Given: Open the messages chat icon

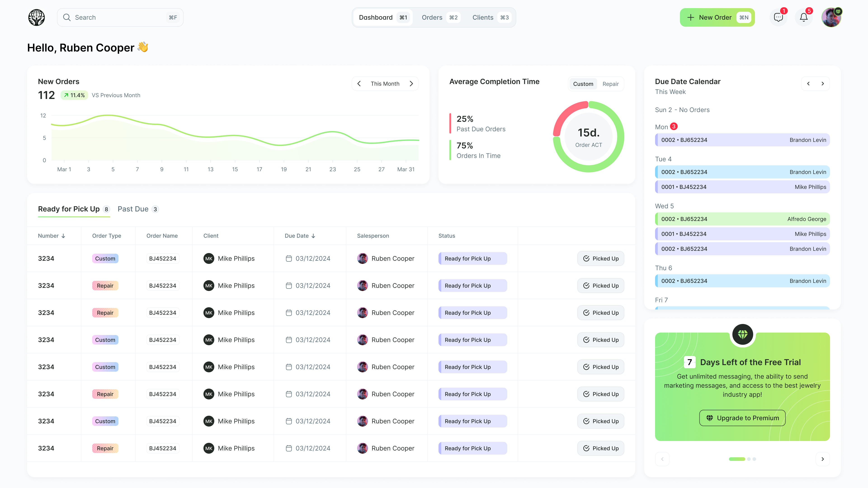Looking at the screenshot, I should [778, 18].
